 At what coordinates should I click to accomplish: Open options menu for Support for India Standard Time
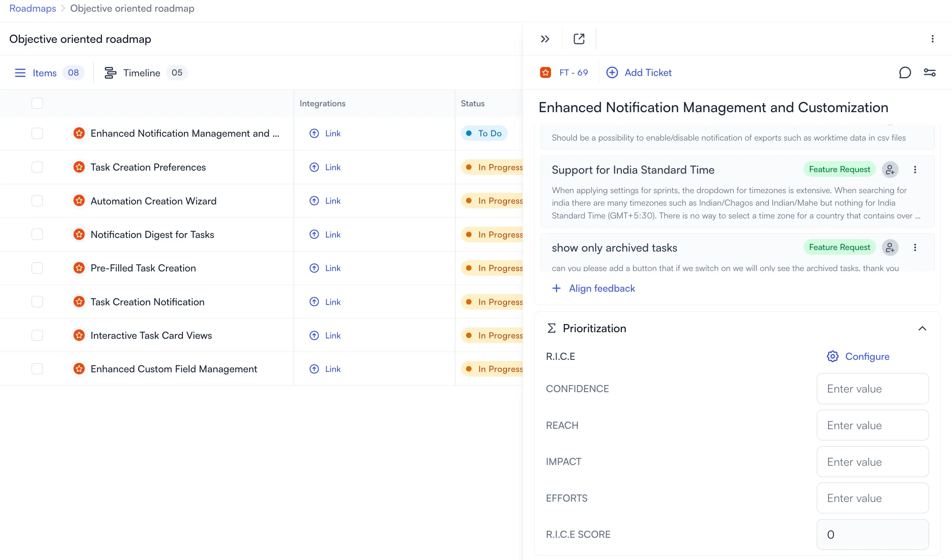(x=915, y=169)
